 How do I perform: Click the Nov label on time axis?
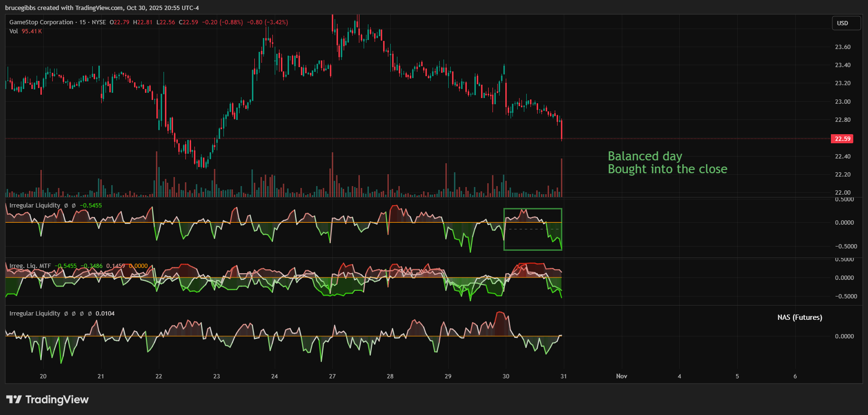pos(621,376)
